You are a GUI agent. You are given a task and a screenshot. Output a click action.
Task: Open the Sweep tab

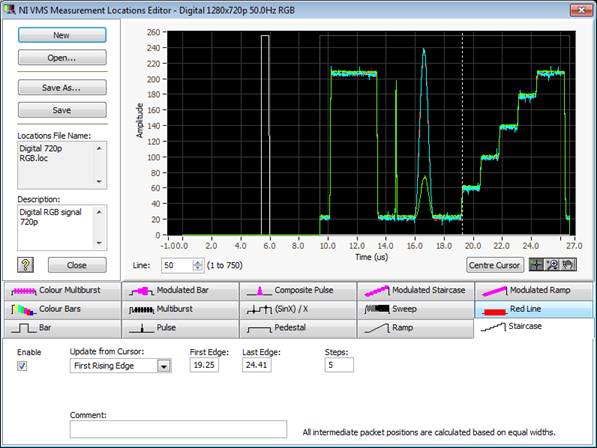(416, 309)
